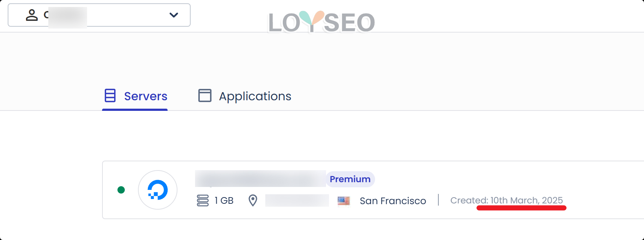Click the 1 GB size label
This screenshot has height=240, width=644.
224,200
